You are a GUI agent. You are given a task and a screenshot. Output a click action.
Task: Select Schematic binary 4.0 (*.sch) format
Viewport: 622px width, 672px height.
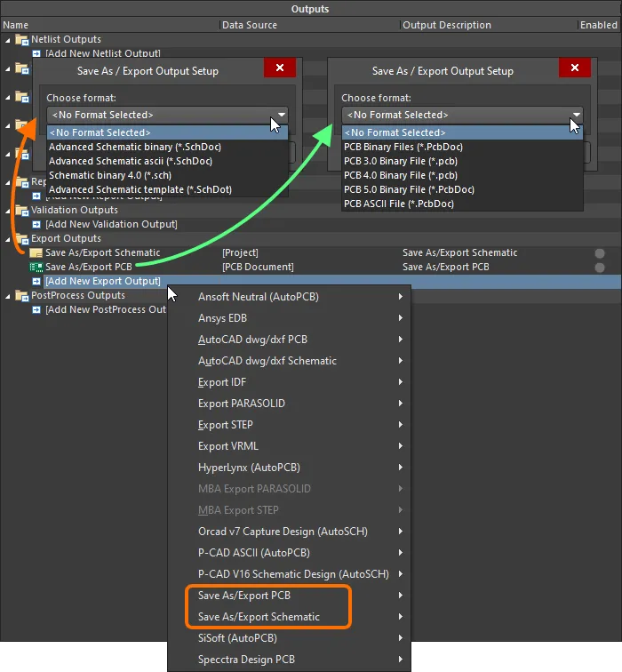click(167, 175)
